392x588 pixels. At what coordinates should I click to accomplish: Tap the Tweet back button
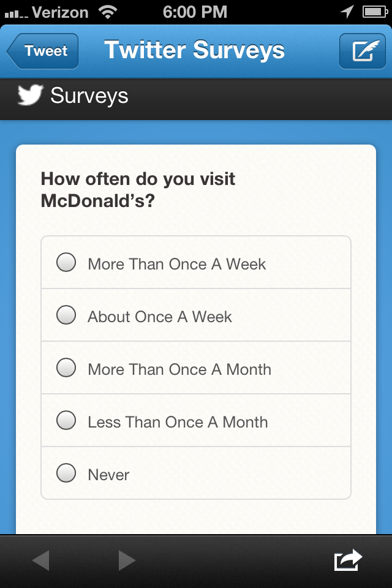coord(42,51)
